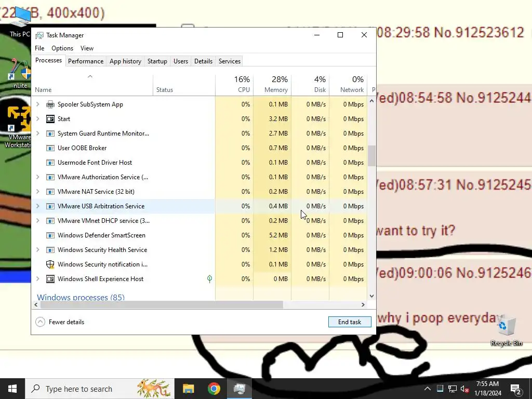The width and height of the screenshot is (532, 399).
Task: Sort processes by CPU column
Action: click(x=234, y=84)
